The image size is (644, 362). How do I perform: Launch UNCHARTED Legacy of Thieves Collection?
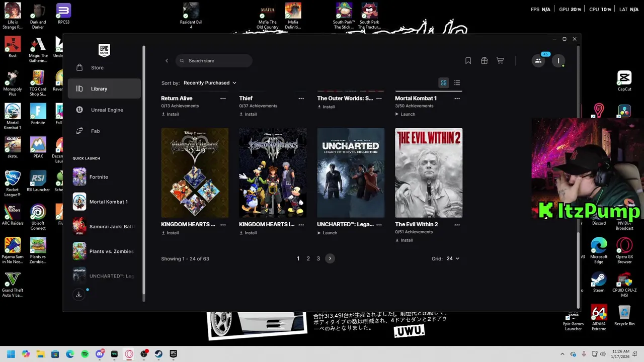pyautogui.click(x=327, y=233)
